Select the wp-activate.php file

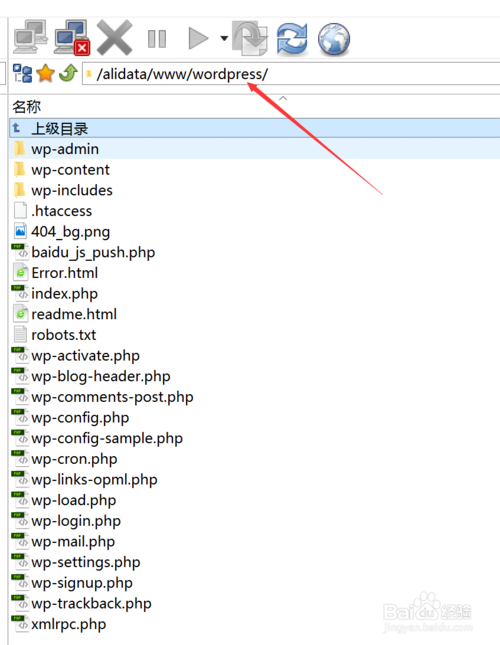pyautogui.click(x=86, y=355)
